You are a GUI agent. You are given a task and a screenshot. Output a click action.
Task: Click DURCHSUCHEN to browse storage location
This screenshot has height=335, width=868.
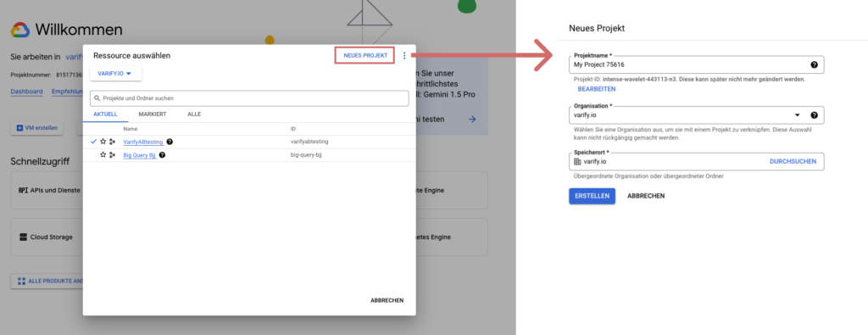pyautogui.click(x=793, y=162)
